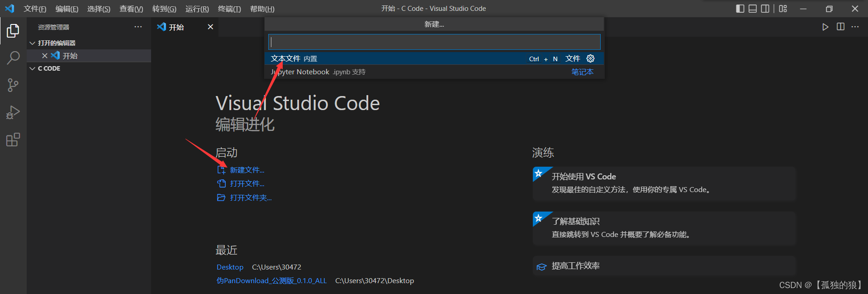Click graduation cap icon by 提高工作效率
868x294 pixels.
point(541,266)
